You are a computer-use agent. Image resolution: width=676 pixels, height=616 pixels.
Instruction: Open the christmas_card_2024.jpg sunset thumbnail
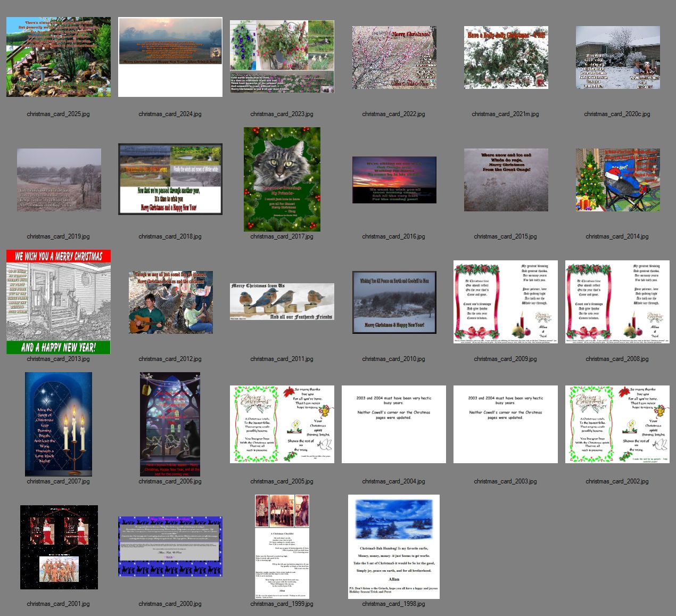(170, 57)
